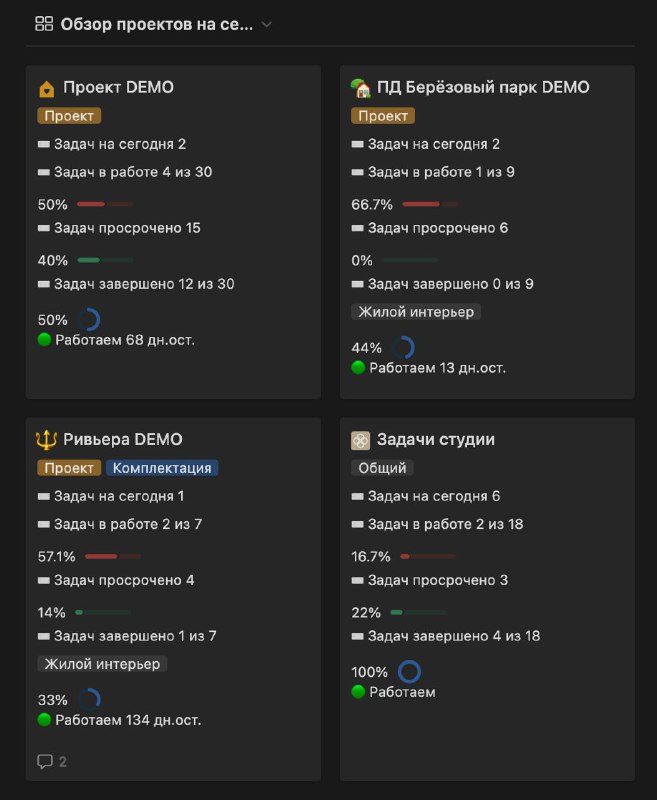The image size is (657, 800).
Task: Click the orange house icon of Проект DEMO
Action: click(46, 89)
